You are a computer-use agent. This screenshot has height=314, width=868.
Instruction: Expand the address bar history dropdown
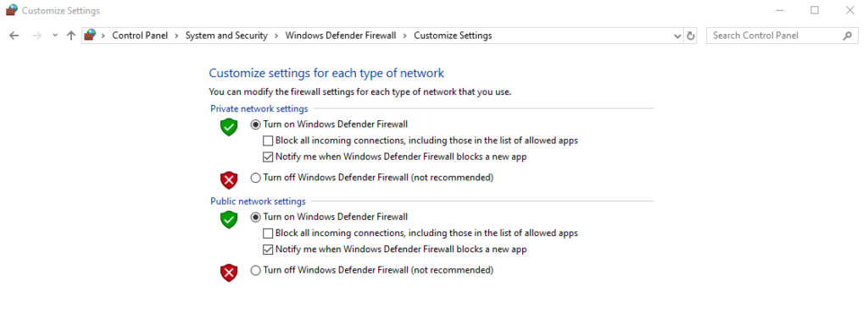click(x=677, y=36)
